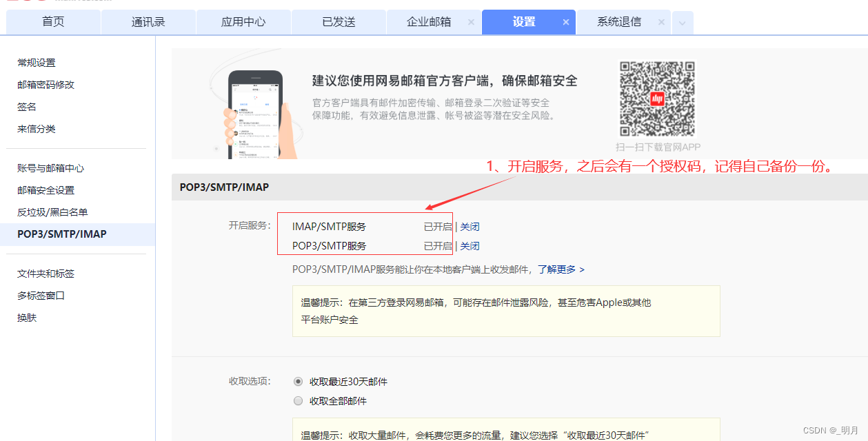
Task: Expand the tab overflow dropdown arrow
Action: tap(683, 23)
